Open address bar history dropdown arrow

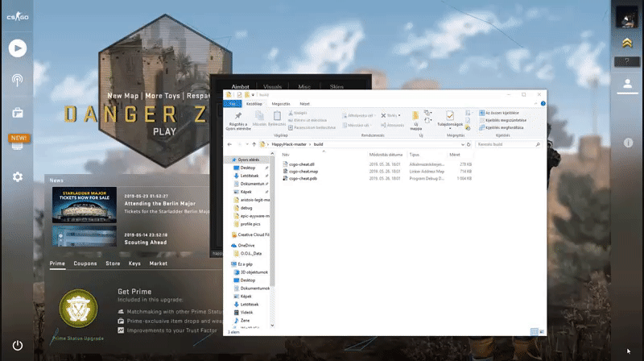tap(462, 144)
